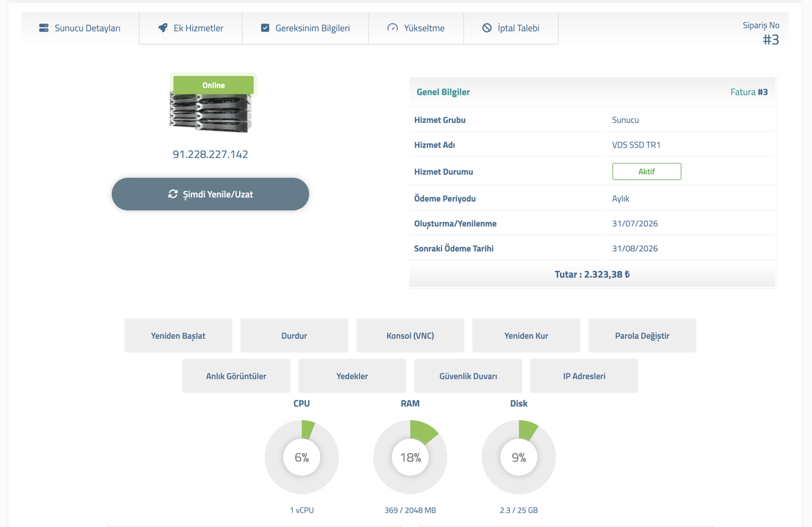The height and width of the screenshot is (527, 812).
Task: Stop the server with Durdur
Action: point(295,336)
